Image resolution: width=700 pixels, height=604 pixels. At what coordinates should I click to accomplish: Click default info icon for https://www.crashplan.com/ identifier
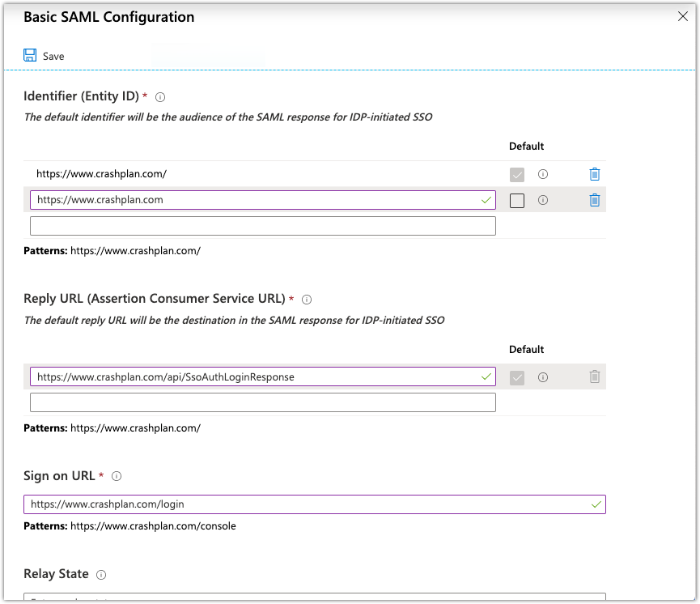[543, 174]
